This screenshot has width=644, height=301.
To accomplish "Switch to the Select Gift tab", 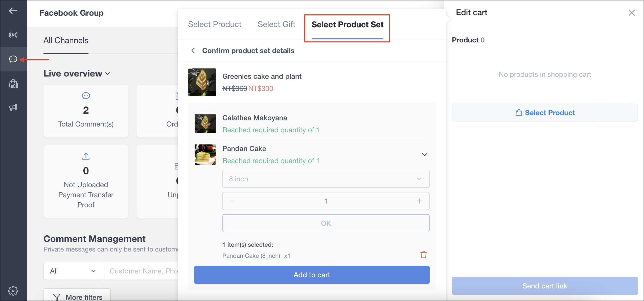I will coord(276,24).
